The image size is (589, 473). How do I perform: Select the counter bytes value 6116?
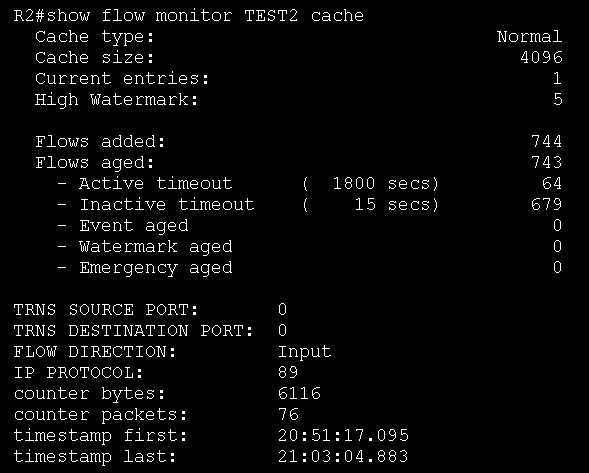(299, 394)
